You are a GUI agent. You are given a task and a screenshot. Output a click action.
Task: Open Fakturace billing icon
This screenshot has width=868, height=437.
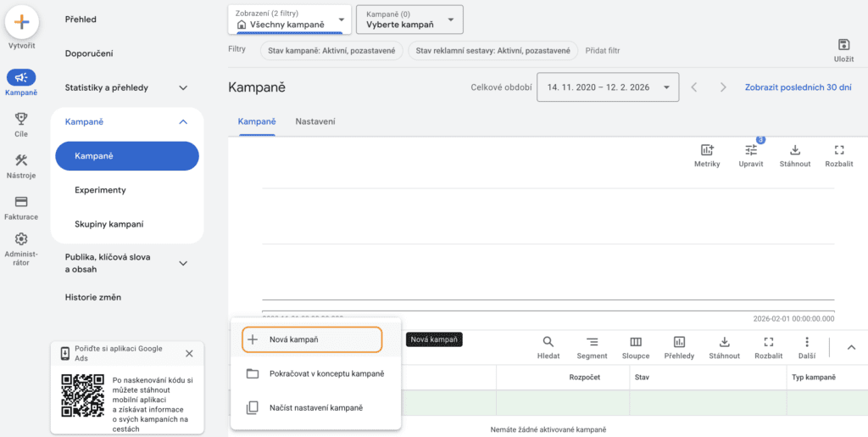pos(21,202)
